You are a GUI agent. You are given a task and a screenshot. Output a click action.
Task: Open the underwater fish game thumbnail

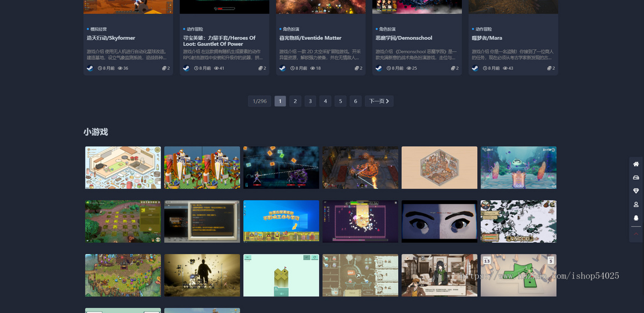pyautogui.click(x=518, y=168)
